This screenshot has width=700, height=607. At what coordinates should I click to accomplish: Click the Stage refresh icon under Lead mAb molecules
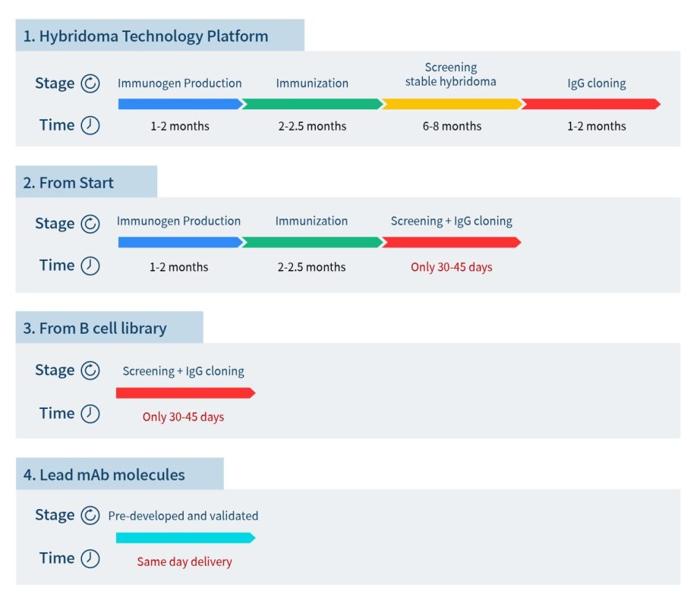point(90,516)
